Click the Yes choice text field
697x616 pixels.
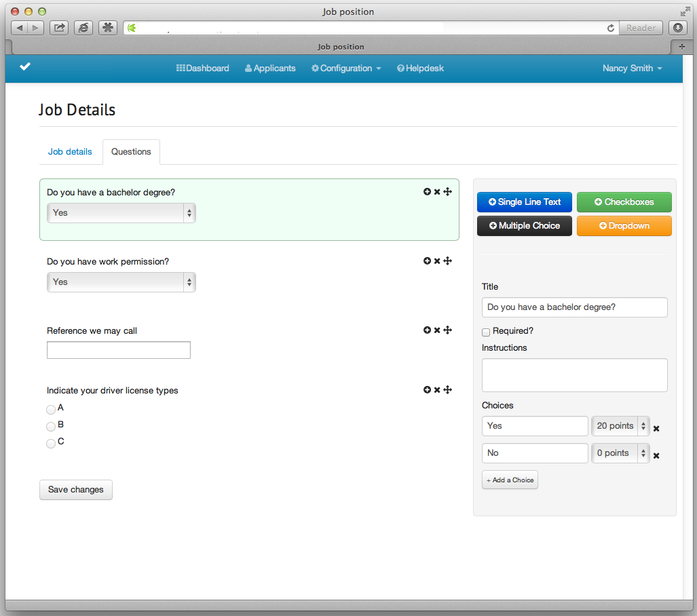tap(535, 426)
